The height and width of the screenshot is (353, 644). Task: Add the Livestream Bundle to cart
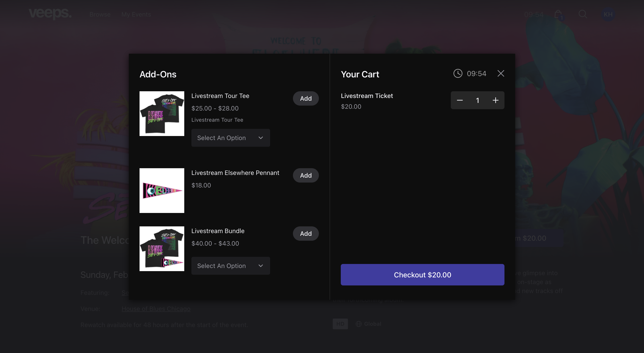pos(306,233)
